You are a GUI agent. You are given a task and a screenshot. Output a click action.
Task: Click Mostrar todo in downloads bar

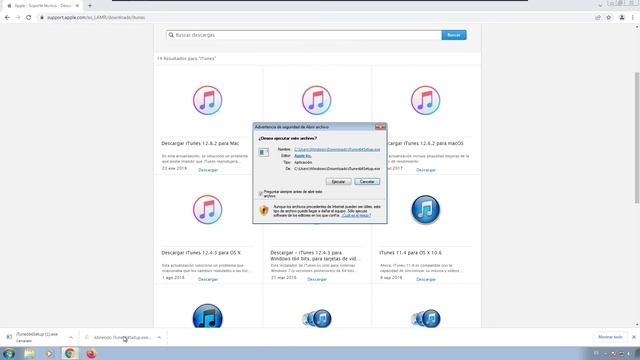[610, 337]
